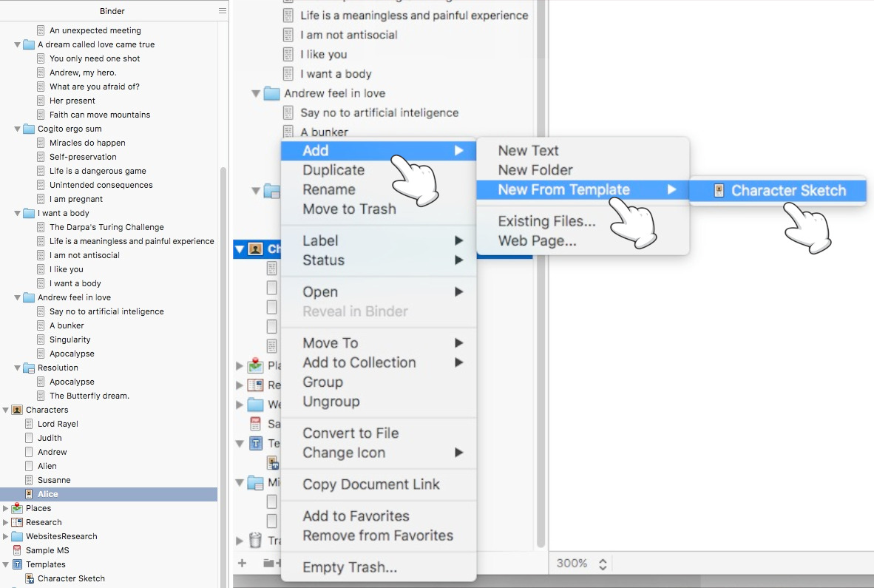
Task: Click the Places map-pin icon
Action: click(17, 508)
